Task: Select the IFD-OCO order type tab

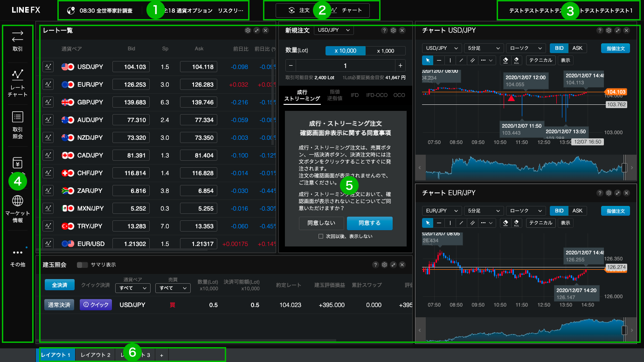Action: point(377,95)
